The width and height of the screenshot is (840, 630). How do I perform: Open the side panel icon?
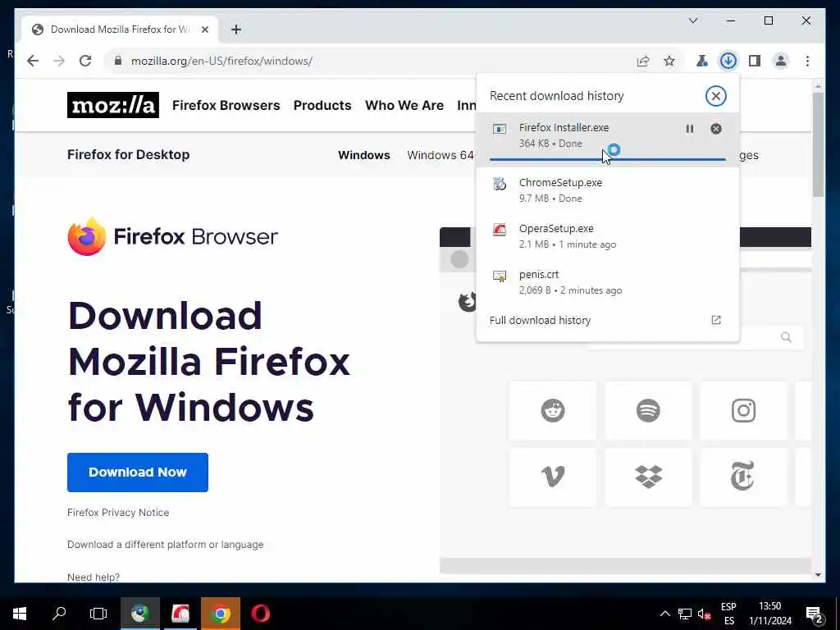pyautogui.click(x=755, y=61)
